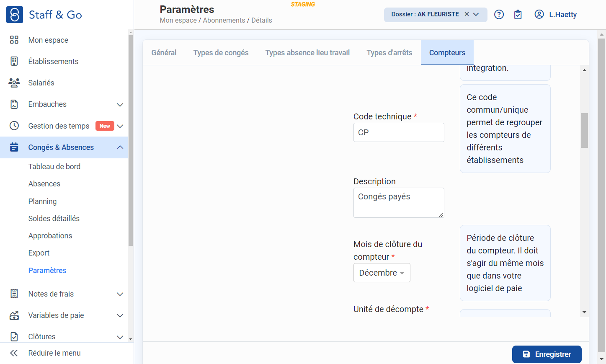Click the Enregistrer save button
606x364 pixels.
tap(547, 354)
